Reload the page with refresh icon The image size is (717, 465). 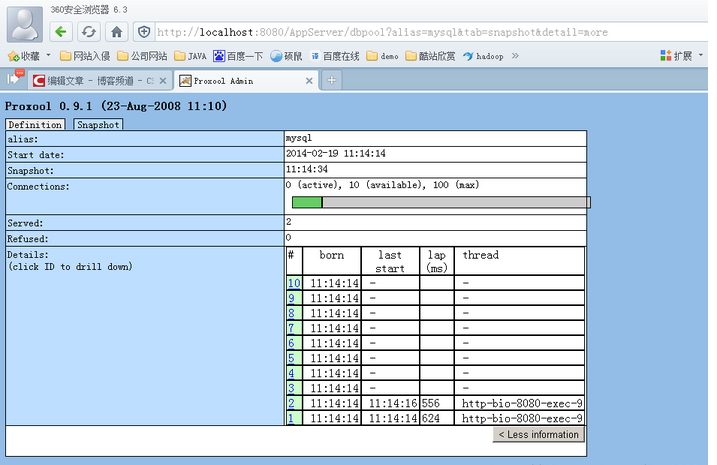pos(89,32)
